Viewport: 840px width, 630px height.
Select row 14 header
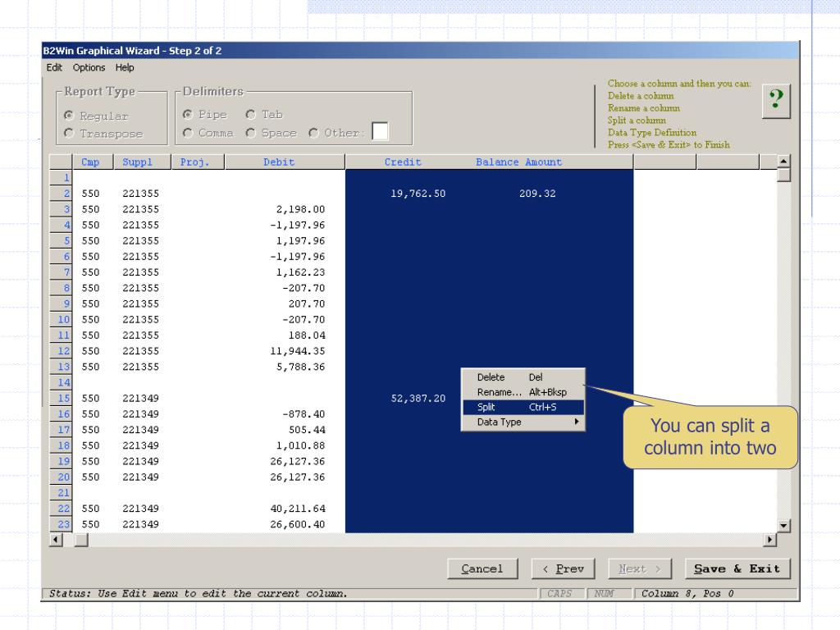click(61, 382)
